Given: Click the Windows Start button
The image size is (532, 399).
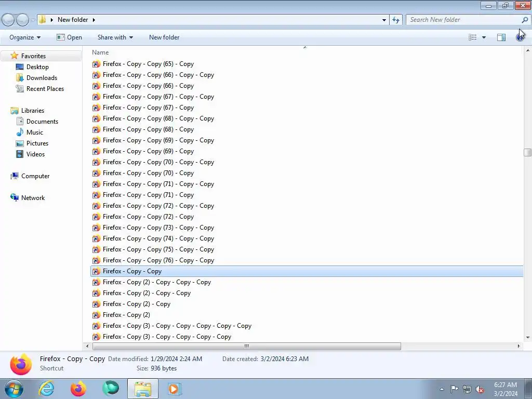Looking at the screenshot, I should [14, 389].
